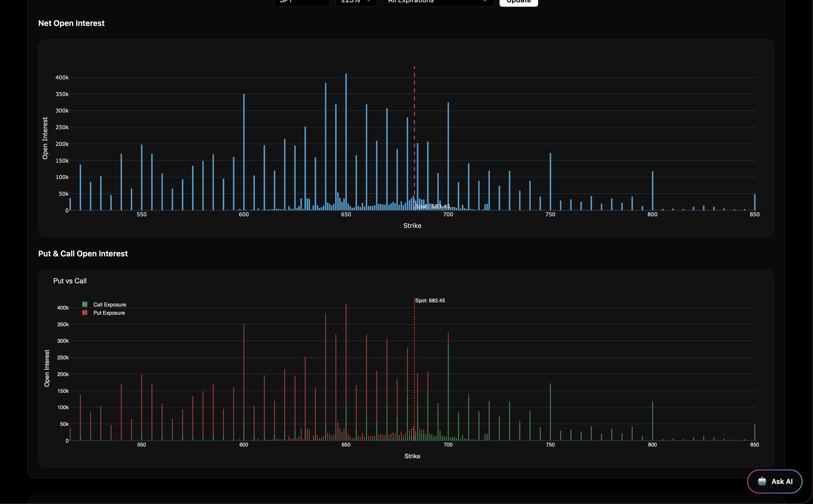Click the robot emoji on the Ask AI button
Viewport: 813px width, 504px height.
pyautogui.click(x=762, y=481)
